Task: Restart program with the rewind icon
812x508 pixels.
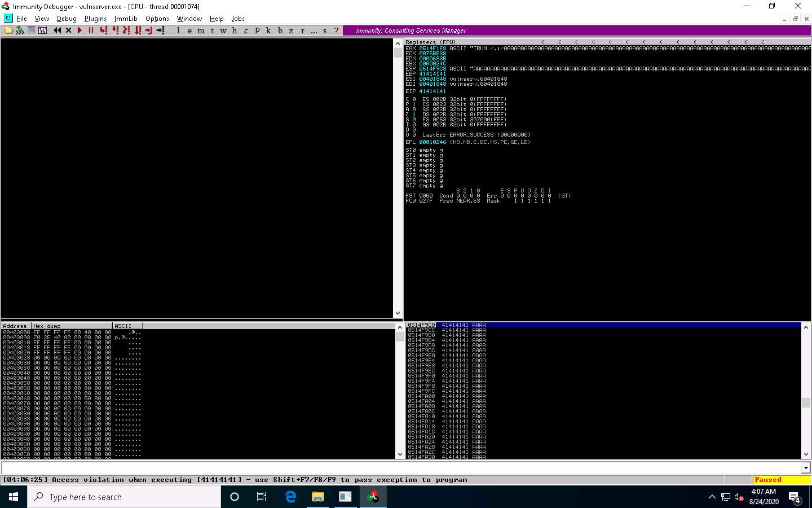Action: [x=58, y=30]
